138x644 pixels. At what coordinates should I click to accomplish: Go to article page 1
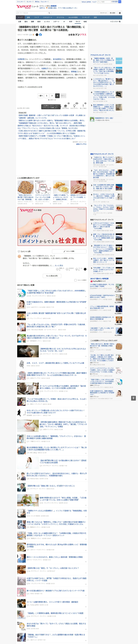click(47, 96)
